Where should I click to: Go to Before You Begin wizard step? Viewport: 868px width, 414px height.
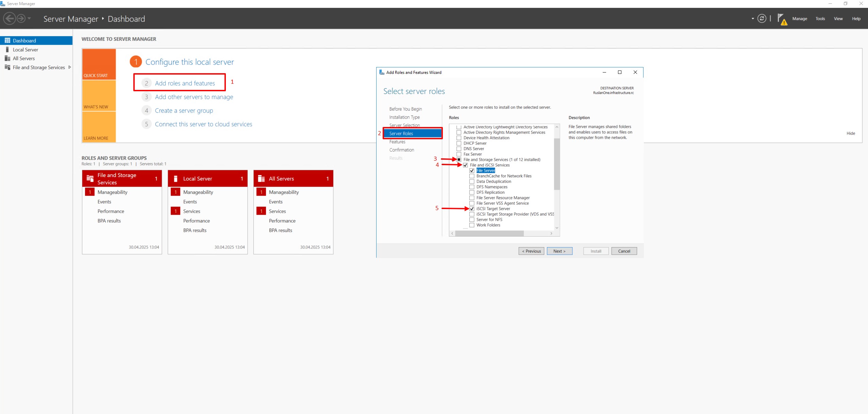point(405,109)
